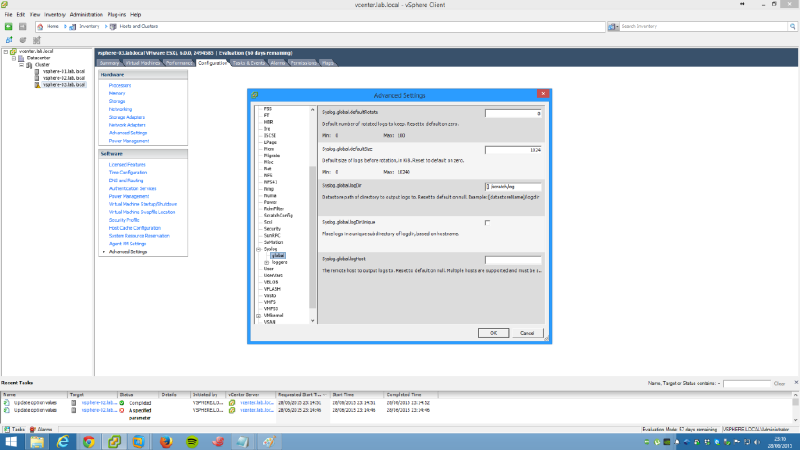
Task: Click the Home icon in navigation bar
Action: click(x=40, y=26)
